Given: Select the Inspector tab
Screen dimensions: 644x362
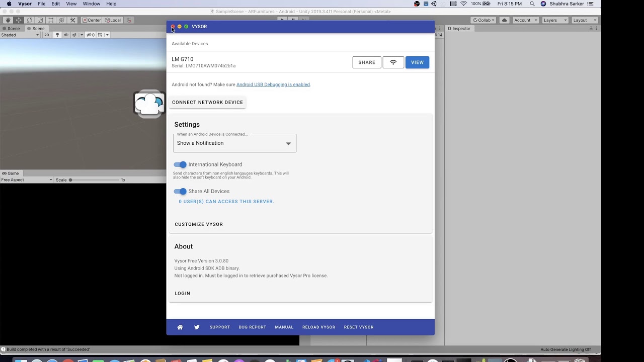Looking at the screenshot, I should [x=459, y=29].
